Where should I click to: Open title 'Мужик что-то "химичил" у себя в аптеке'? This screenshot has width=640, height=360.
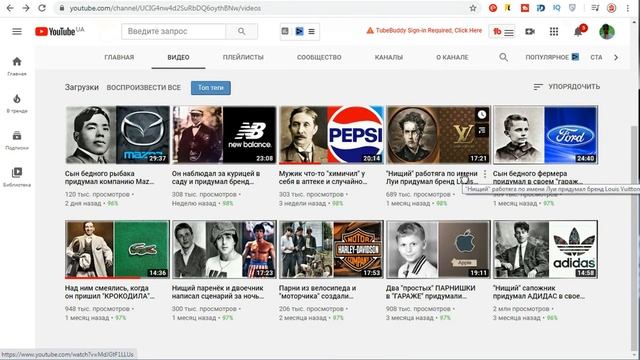pyautogui.click(x=323, y=178)
